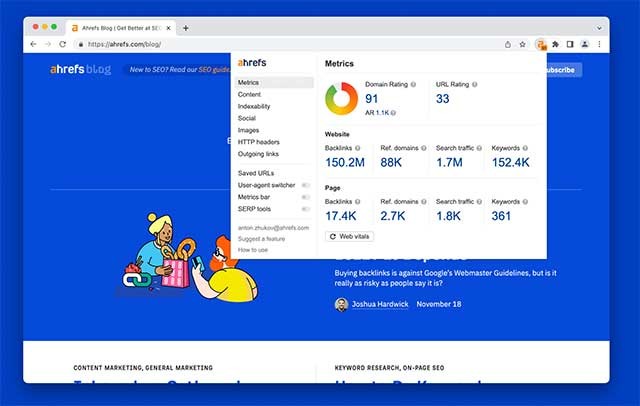The height and width of the screenshot is (406, 640).
Task: Click info icon beside Page Keywords
Action: point(525,202)
